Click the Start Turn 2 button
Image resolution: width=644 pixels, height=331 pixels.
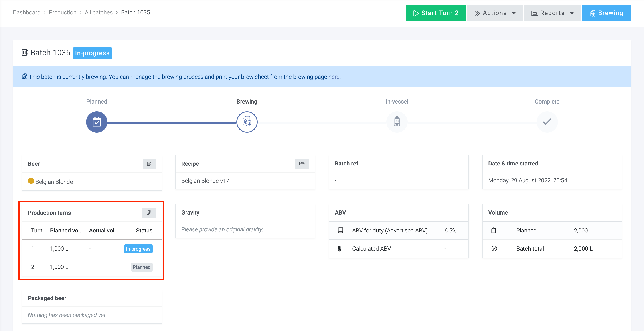pos(436,13)
